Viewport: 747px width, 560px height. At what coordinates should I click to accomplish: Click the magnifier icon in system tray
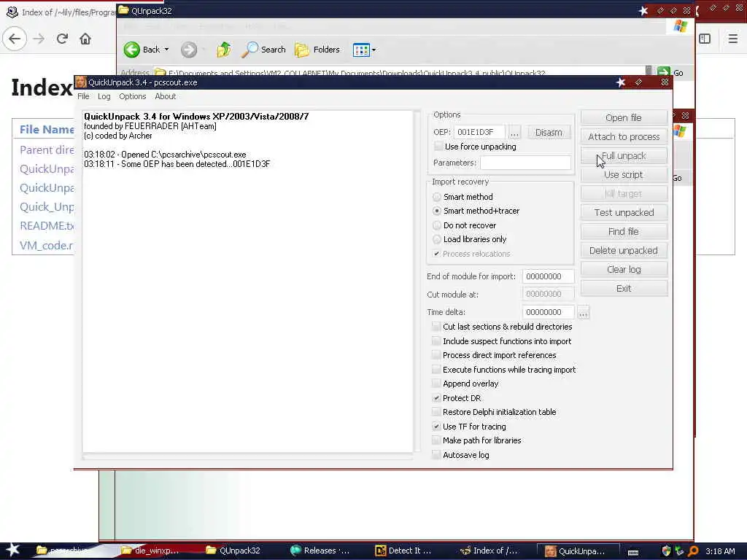693,551
